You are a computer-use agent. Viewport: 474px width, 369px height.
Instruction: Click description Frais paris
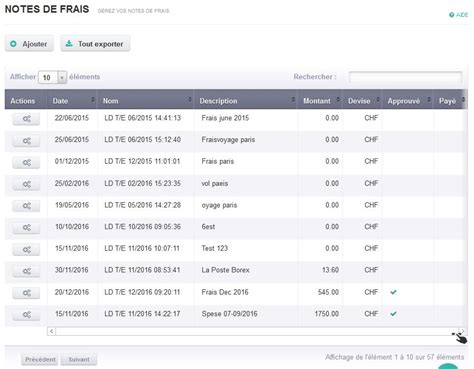click(217, 161)
